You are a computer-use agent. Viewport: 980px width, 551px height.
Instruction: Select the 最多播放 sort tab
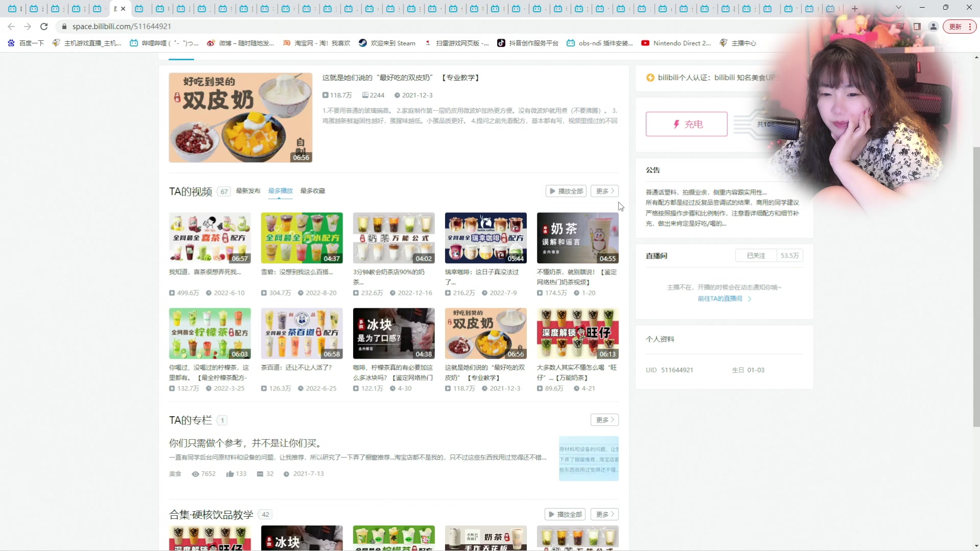coord(280,191)
